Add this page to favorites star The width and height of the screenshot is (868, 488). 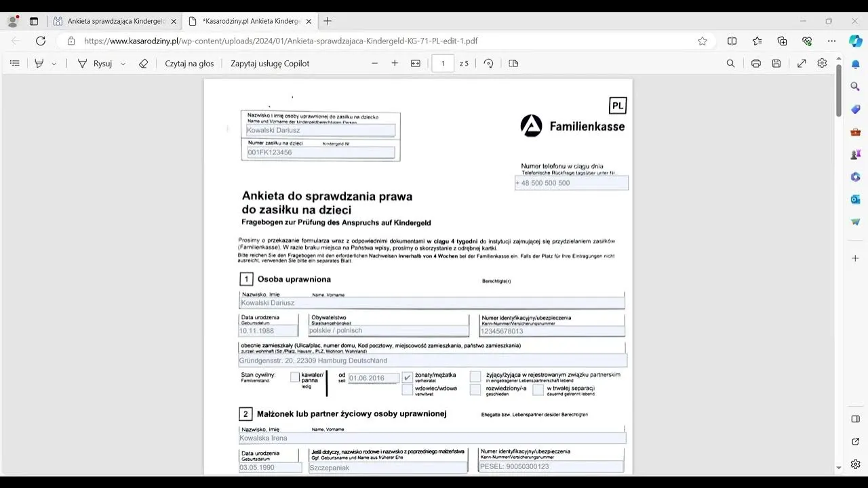tap(703, 41)
